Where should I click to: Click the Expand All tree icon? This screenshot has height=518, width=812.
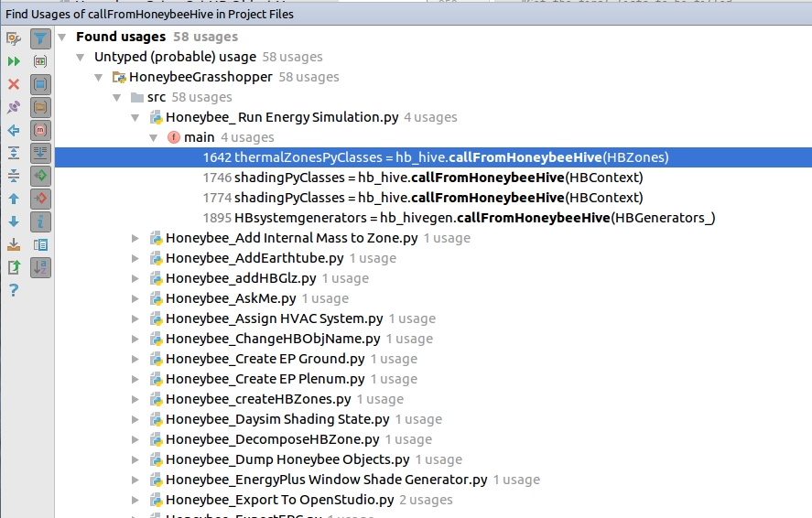click(x=14, y=153)
